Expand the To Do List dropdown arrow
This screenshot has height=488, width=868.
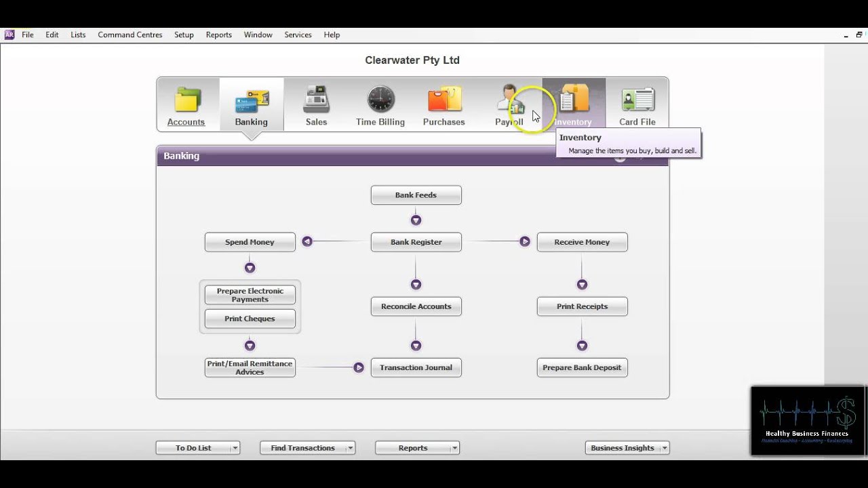tap(235, 448)
